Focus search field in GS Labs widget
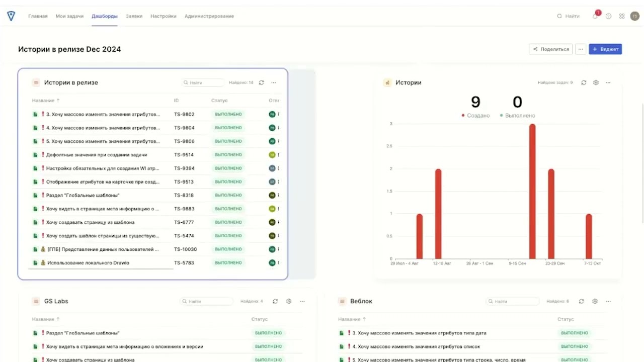This screenshot has width=644, height=362. pos(207,301)
